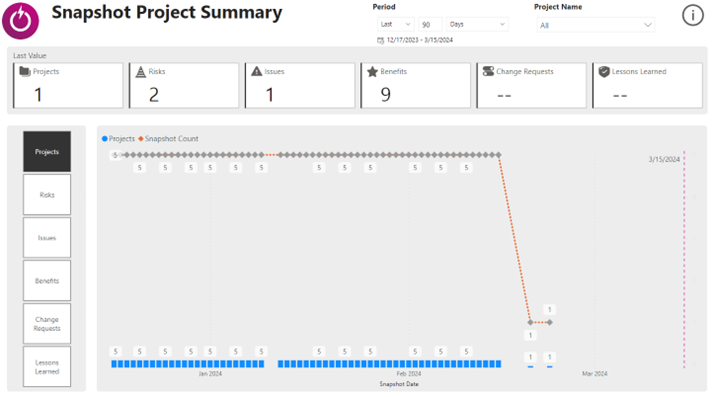Click the Benefits star icon
This screenshot has height=397, width=713.
(x=372, y=71)
